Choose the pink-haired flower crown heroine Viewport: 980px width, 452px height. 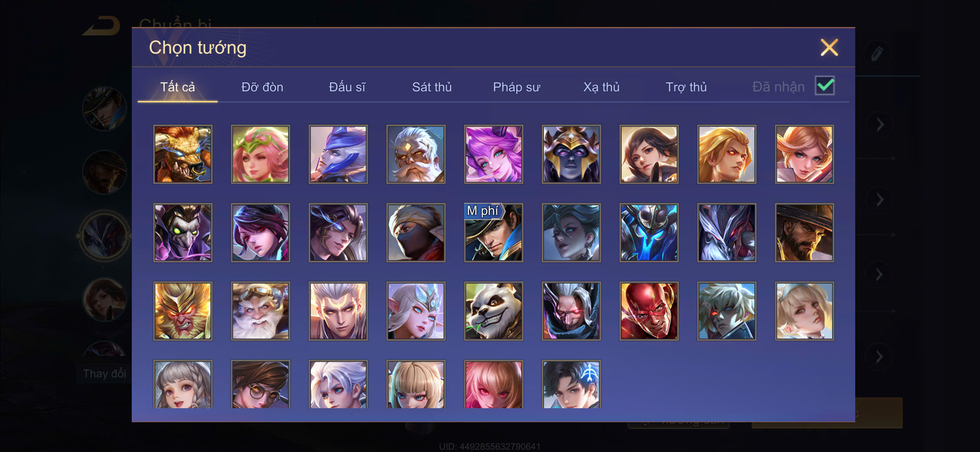pyautogui.click(x=260, y=154)
